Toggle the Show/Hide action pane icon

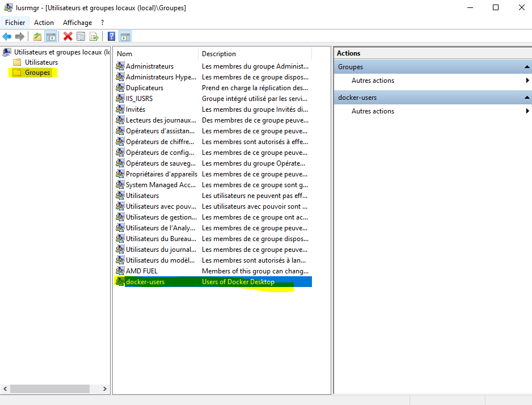(125, 36)
